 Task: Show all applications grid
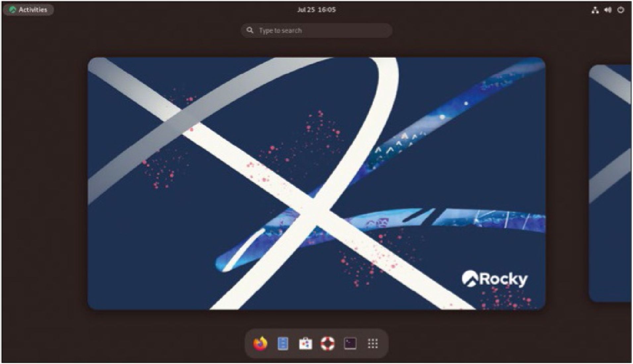coord(373,344)
